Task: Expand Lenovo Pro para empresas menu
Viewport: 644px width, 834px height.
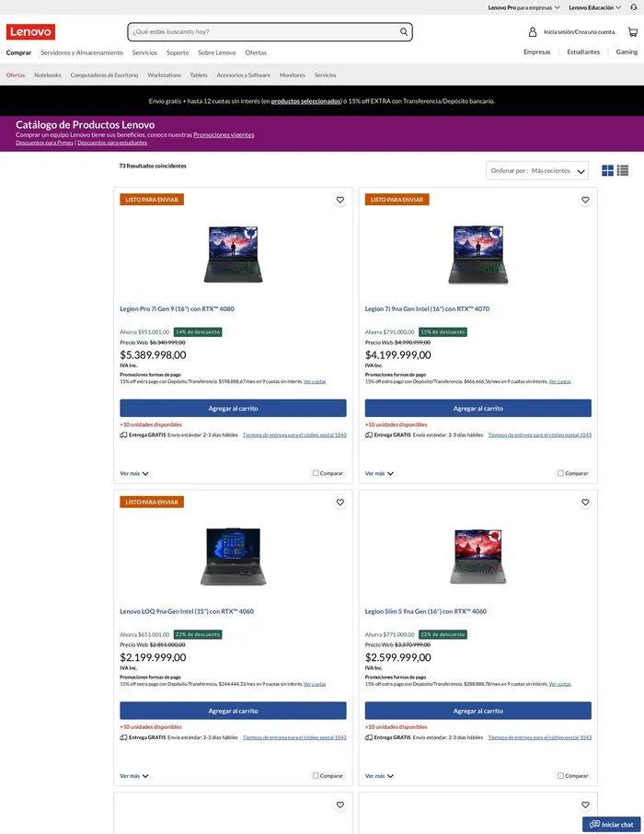Action: coord(523,7)
